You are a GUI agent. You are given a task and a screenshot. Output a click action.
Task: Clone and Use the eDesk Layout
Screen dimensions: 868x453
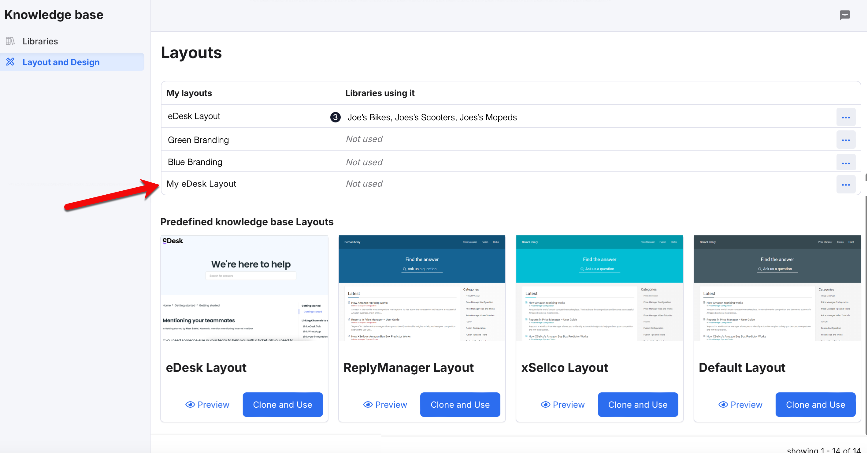(282, 404)
